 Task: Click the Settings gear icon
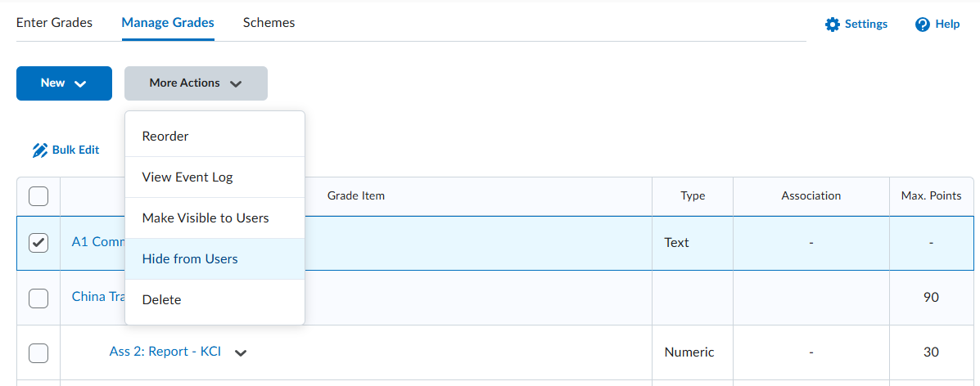point(833,25)
